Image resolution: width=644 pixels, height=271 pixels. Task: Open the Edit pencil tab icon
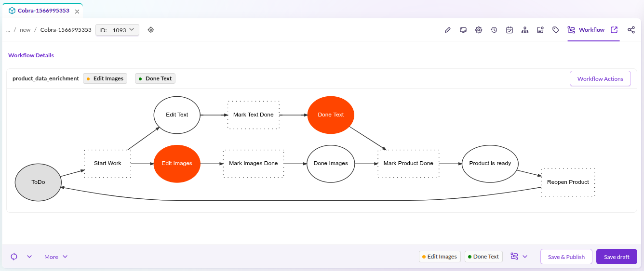pos(447,30)
